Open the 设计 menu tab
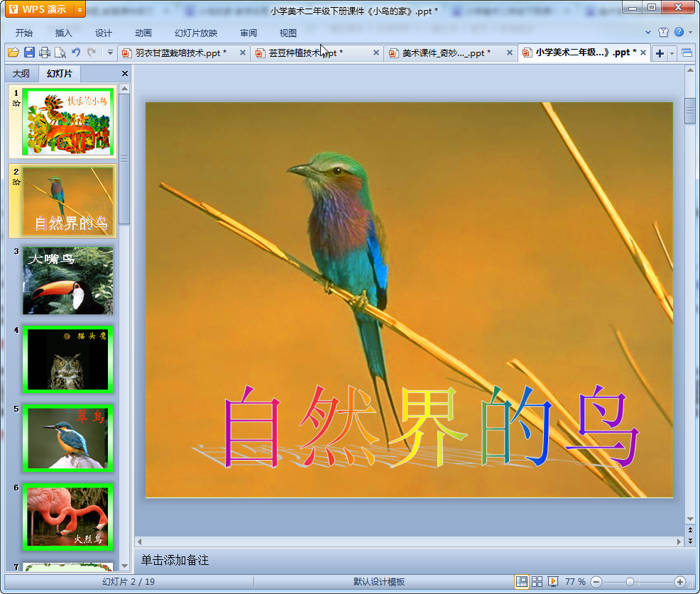The image size is (700, 594). (x=103, y=33)
